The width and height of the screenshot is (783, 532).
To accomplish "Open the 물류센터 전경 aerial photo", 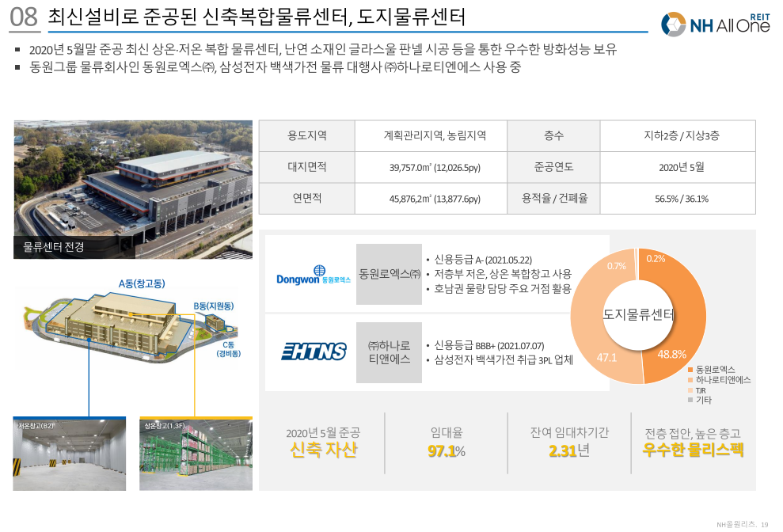I will click(133, 189).
